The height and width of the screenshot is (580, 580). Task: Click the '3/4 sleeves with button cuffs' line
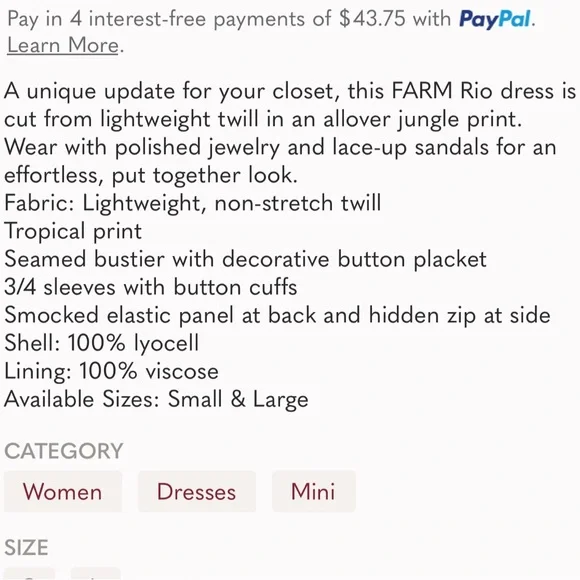coord(151,287)
